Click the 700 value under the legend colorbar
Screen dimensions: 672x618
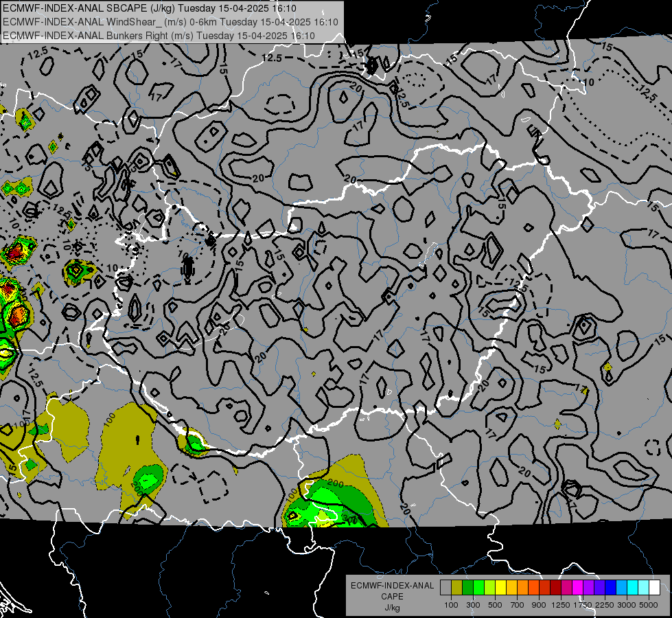(x=518, y=605)
